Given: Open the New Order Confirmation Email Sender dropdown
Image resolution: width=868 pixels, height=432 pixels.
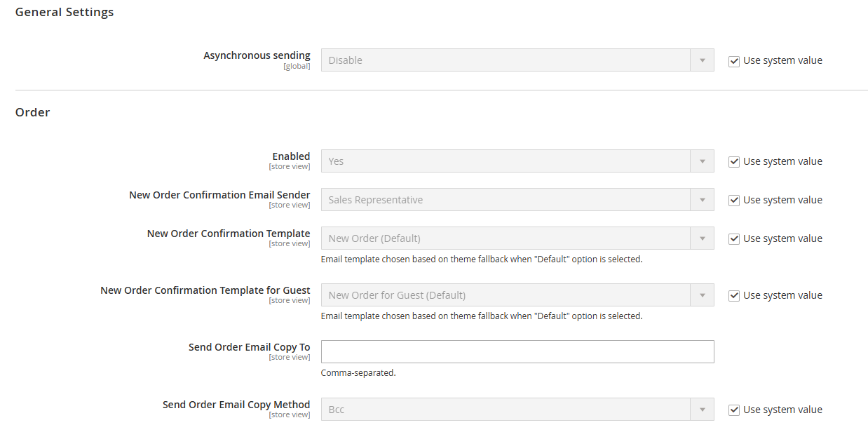Looking at the screenshot, I should (517, 200).
